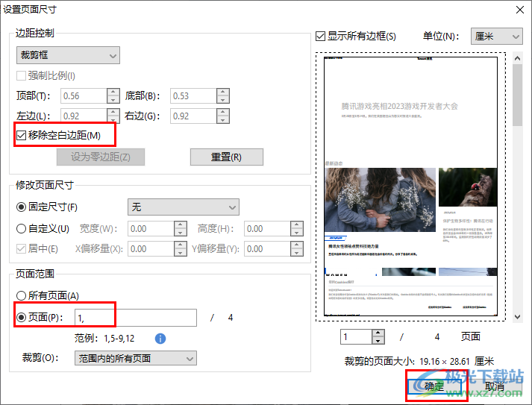
Task: Decrease the 高度 value with down arrow
Action: click(297, 233)
